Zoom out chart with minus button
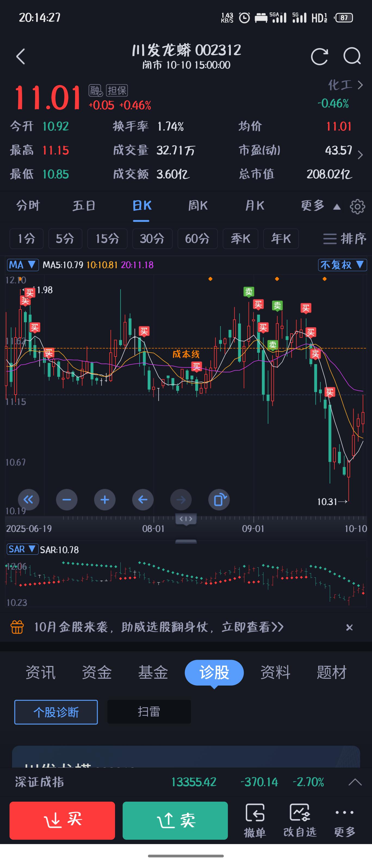This screenshot has height=868, width=372. (67, 499)
